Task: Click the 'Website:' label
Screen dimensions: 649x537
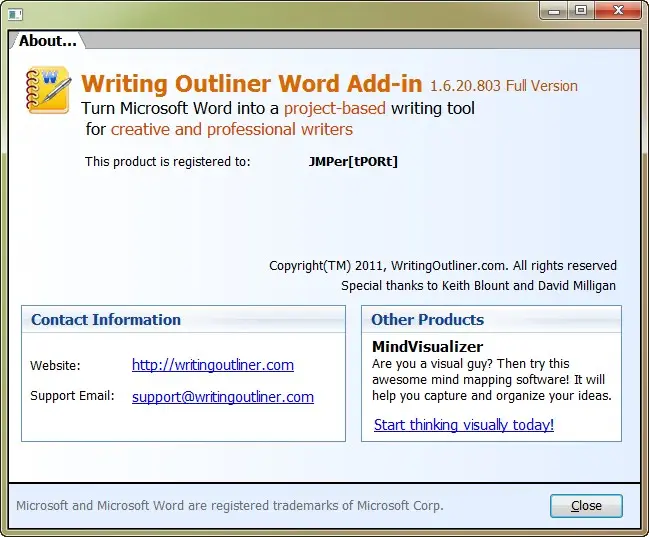Action: 55,366
